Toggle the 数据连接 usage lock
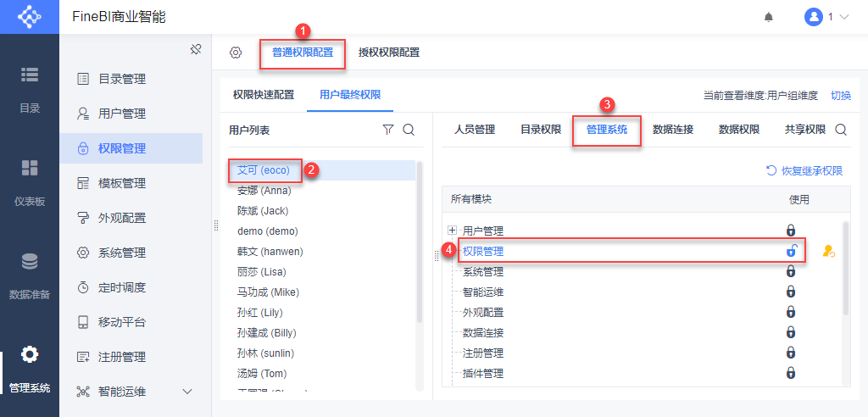The width and height of the screenshot is (868, 417). (x=791, y=332)
